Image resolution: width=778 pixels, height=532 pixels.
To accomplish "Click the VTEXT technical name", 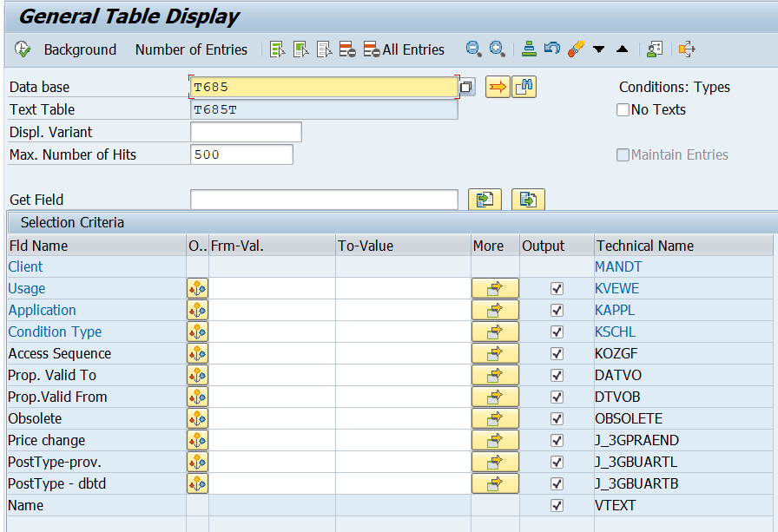I will tap(615, 506).
